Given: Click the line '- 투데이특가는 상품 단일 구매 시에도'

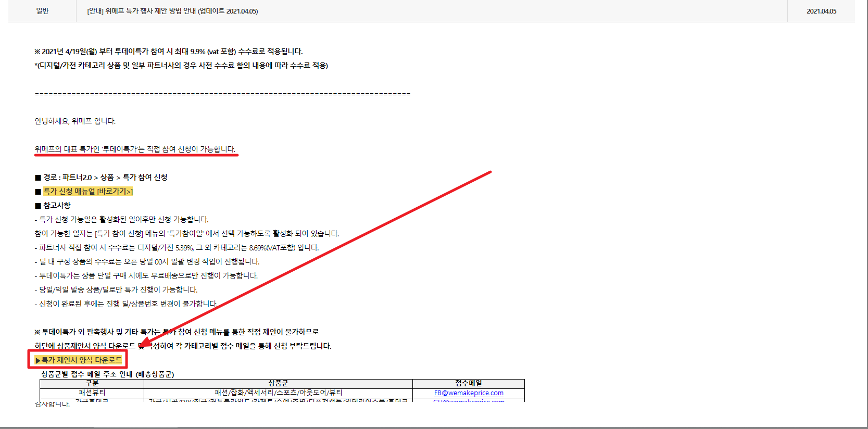Looking at the screenshot, I should pyautogui.click(x=146, y=276).
